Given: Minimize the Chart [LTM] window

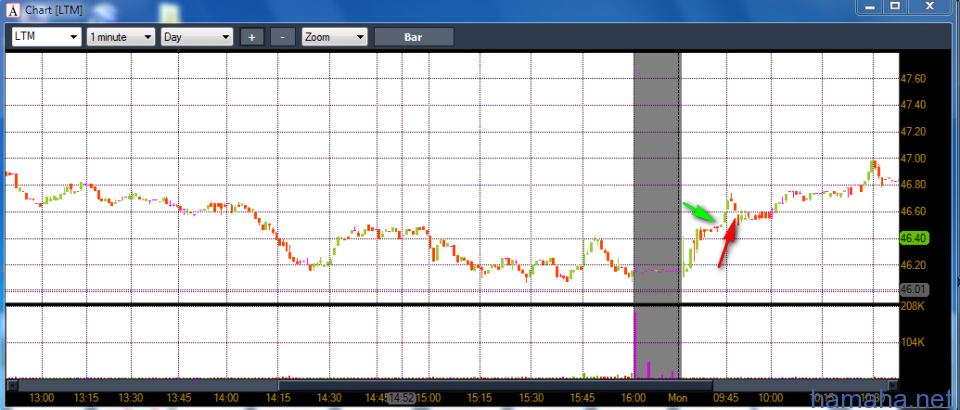Looking at the screenshot, I should click(868, 6).
